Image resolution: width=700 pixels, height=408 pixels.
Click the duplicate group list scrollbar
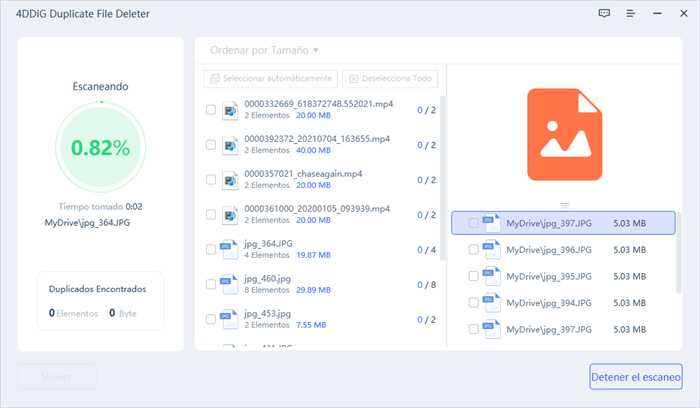pyautogui.click(x=442, y=178)
